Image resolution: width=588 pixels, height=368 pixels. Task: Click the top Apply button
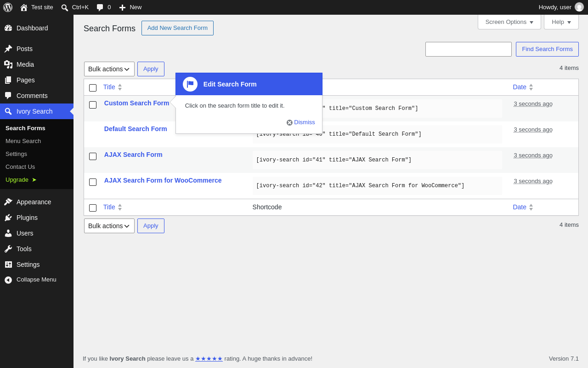[x=151, y=69]
